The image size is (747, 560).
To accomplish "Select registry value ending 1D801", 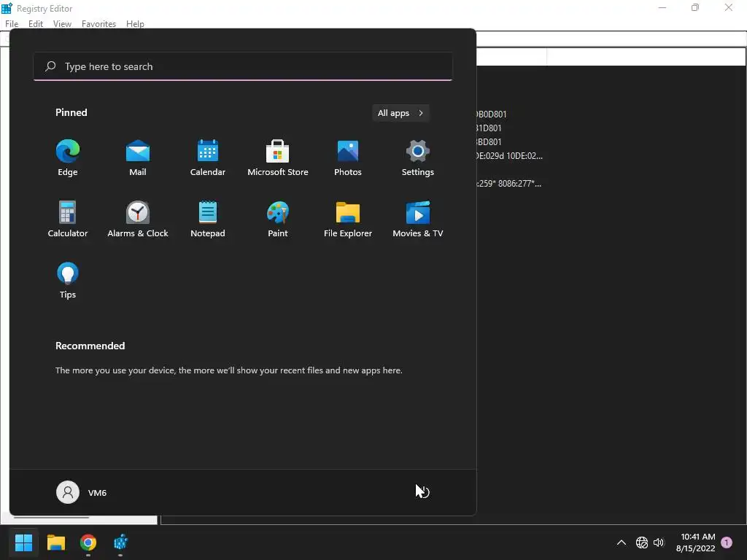I will [489, 128].
